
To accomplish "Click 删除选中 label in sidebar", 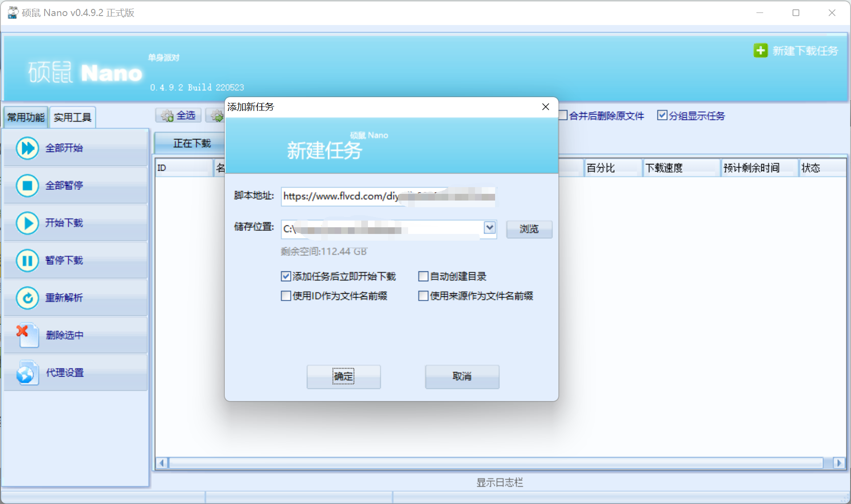I will tap(64, 335).
